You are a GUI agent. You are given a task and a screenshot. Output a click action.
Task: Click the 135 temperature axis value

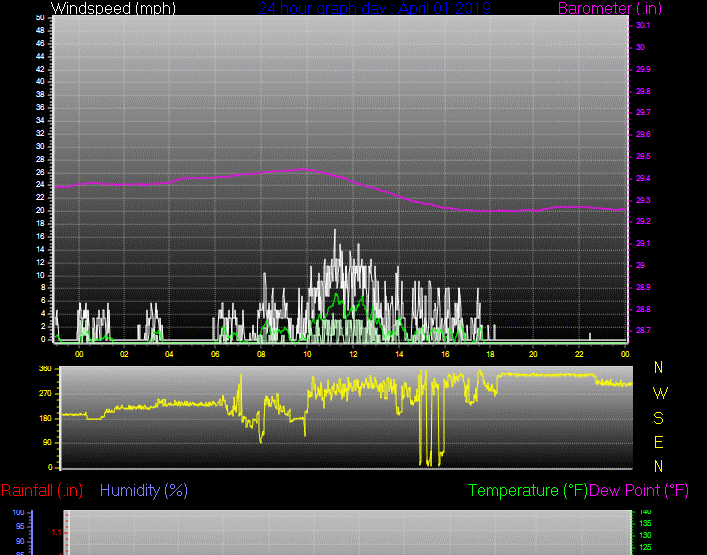coord(645,523)
